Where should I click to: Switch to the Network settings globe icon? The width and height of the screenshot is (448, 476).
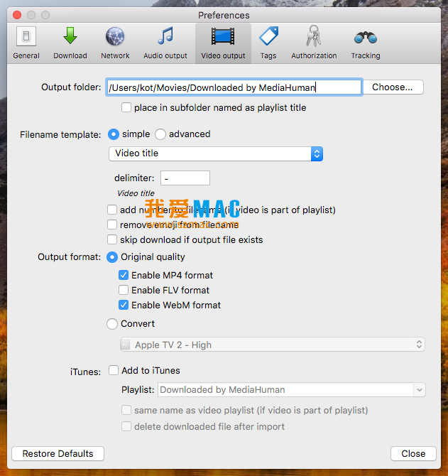(115, 43)
